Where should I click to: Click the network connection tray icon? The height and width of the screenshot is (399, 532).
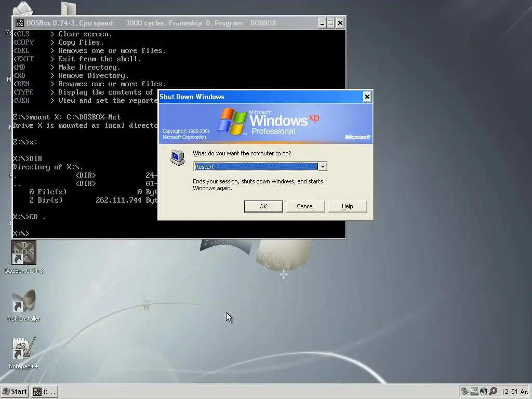474,391
